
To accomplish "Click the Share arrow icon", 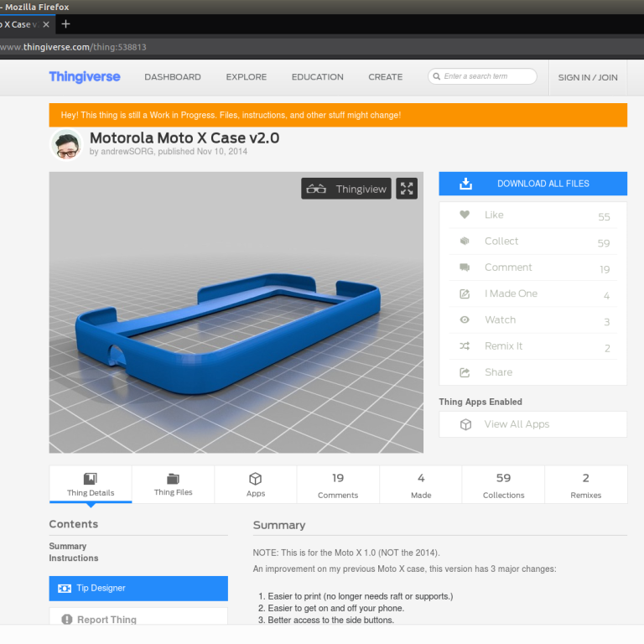I will pos(465,372).
